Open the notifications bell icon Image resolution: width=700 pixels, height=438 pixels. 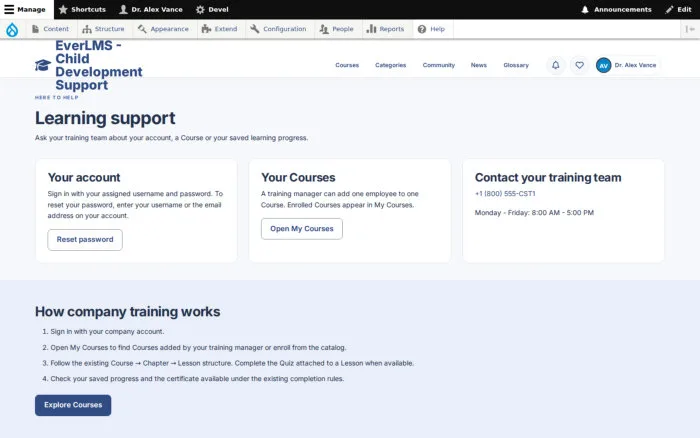[x=555, y=65]
